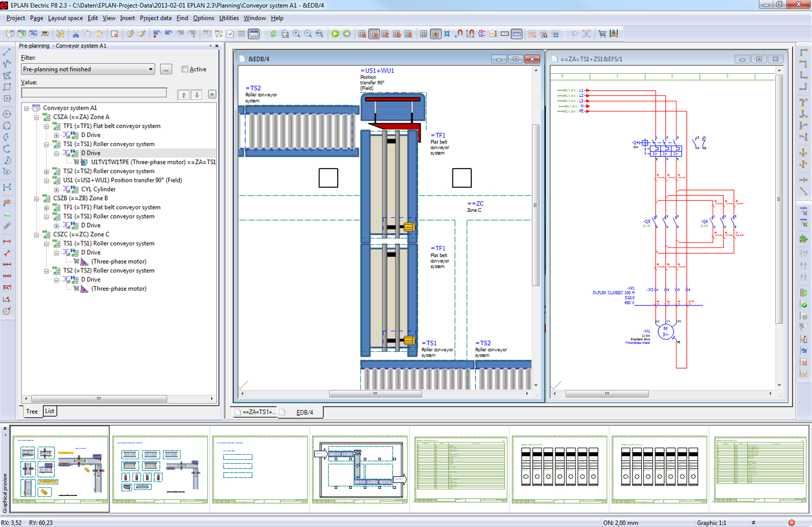
Task: Switch to the List tab
Action: click(49, 411)
